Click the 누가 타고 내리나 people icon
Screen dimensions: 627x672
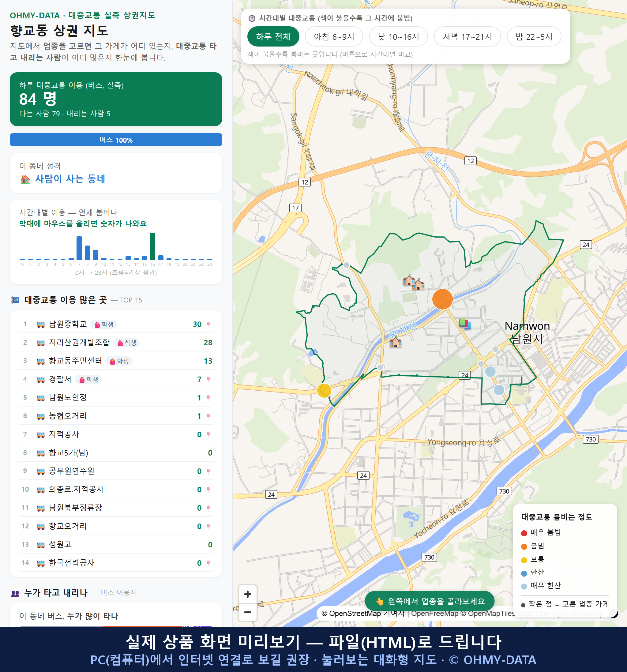click(x=15, y=593)
